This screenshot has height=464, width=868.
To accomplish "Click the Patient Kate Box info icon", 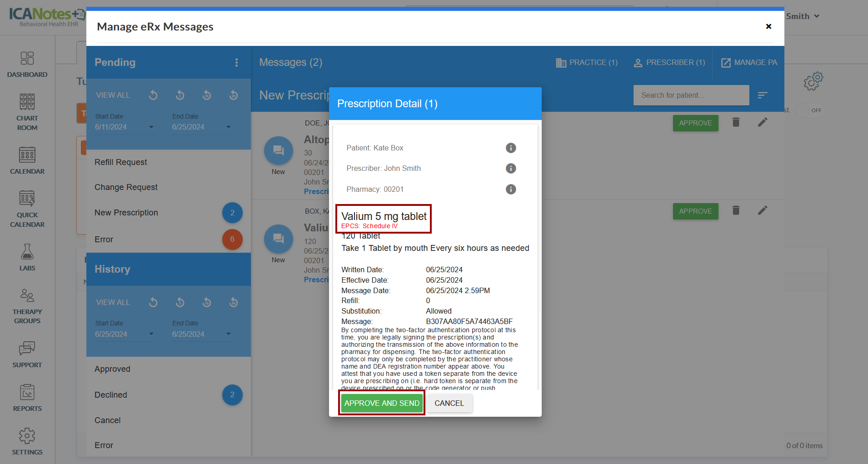I will 511,148.
